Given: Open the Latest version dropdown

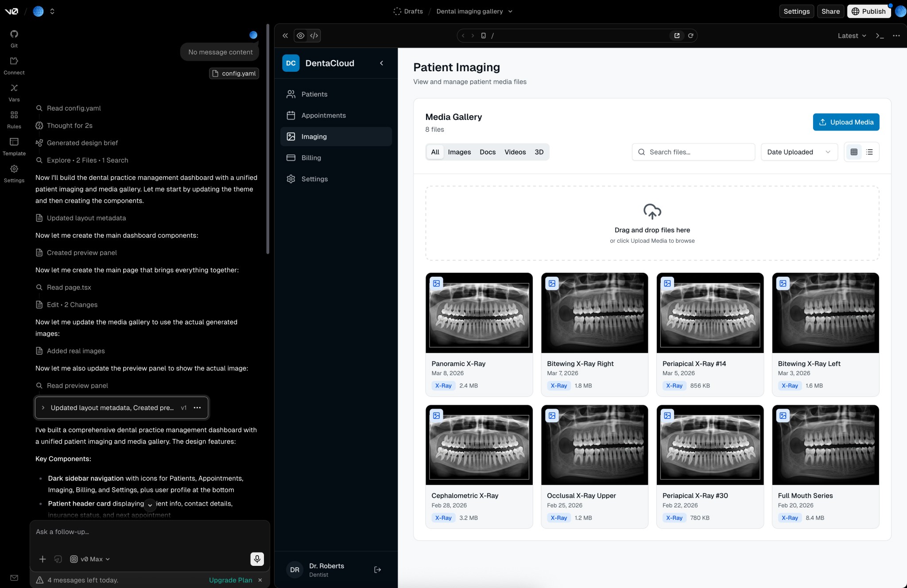Looking at the screenshot, I should [x=851, y=35].
